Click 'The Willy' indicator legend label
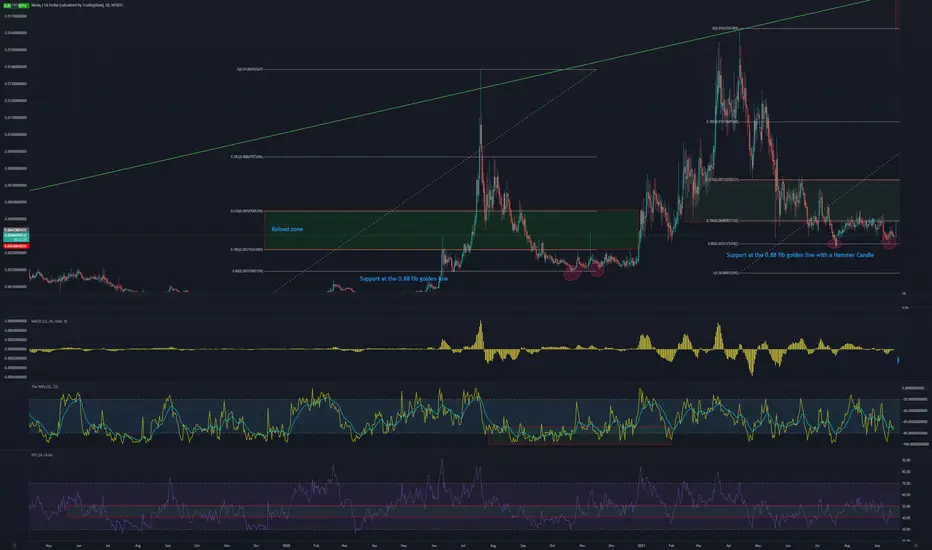Screen dimensions: 932x550 (45, 386)
